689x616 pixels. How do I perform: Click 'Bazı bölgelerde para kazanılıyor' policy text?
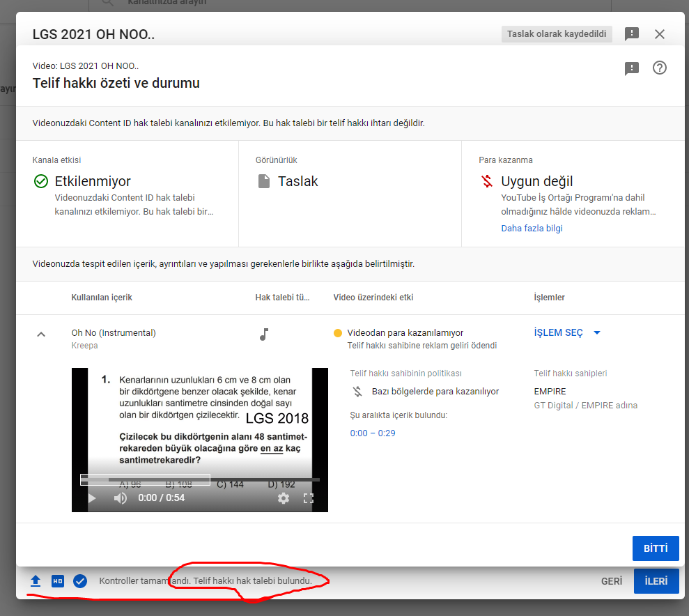coord(435,391)
